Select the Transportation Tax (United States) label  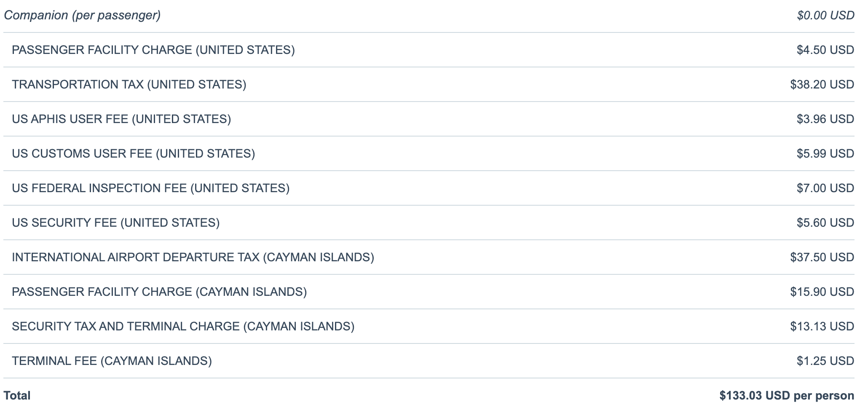129,85
